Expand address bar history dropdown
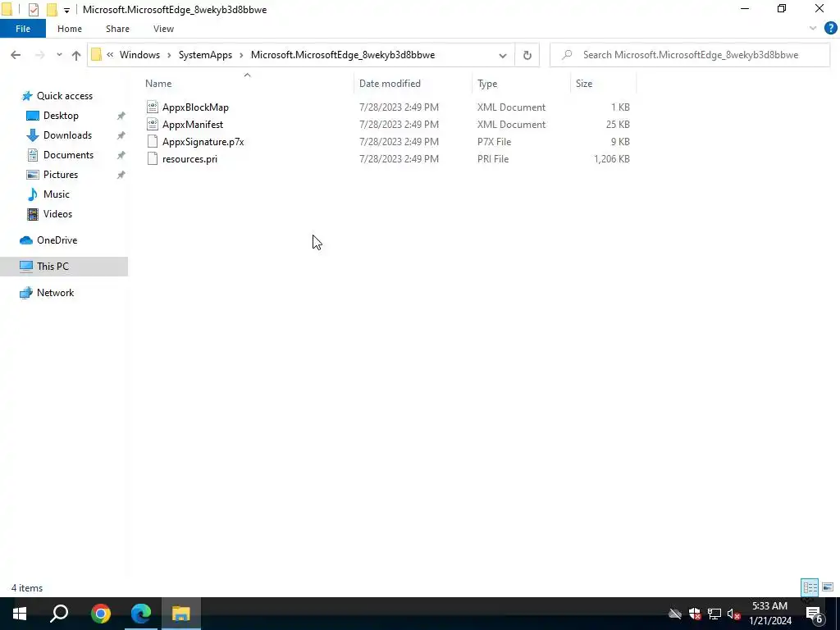Screen dimensions: 840x630 click(503, 55)
